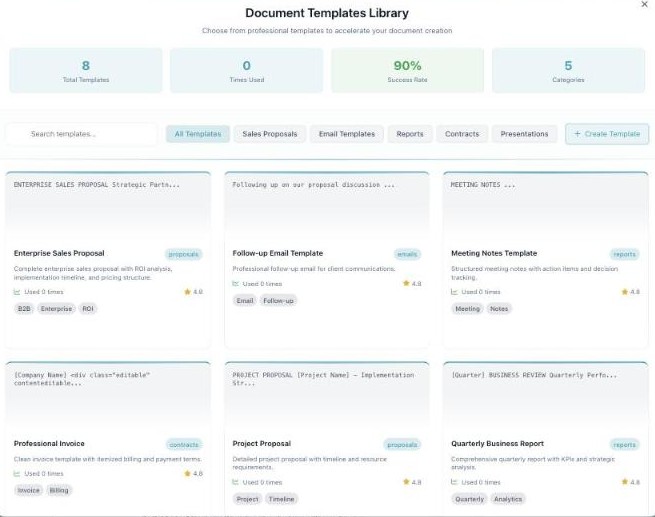Viewport: 655px width, 517px height.
Task: Filter by Sales Proposals
Action: [270, 134]
